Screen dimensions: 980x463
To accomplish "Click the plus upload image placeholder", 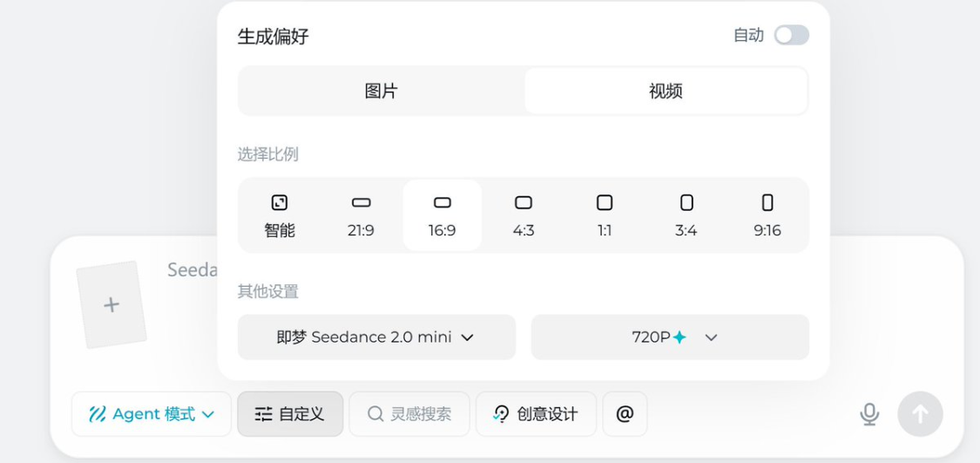I will tap(112, 304).
